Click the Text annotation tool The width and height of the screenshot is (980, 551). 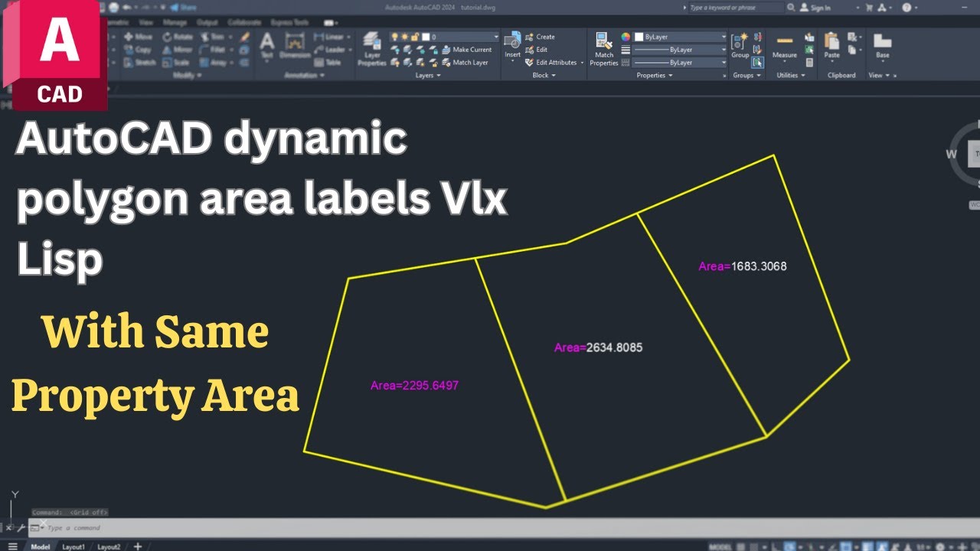click(x=266, y=46)
